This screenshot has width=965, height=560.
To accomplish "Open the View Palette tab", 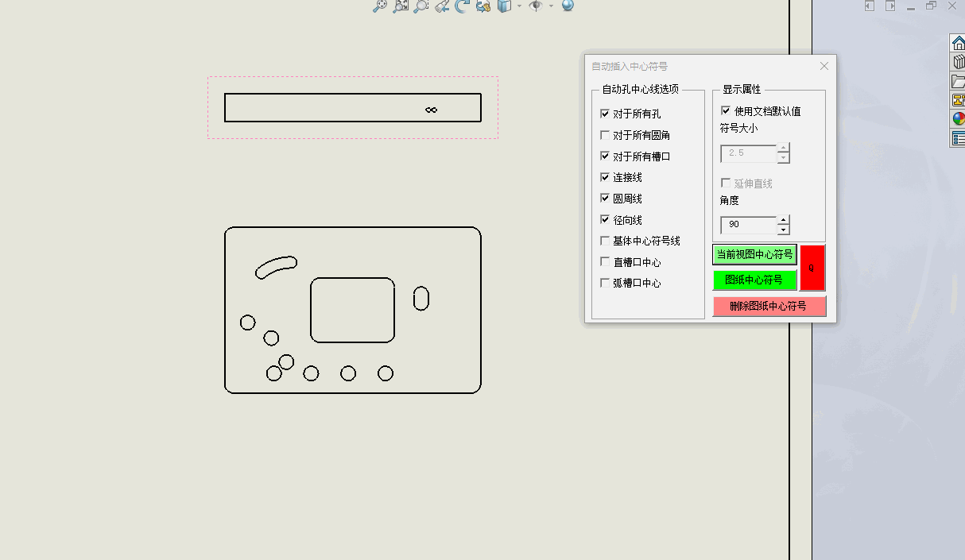I will (x=958, y=100).
